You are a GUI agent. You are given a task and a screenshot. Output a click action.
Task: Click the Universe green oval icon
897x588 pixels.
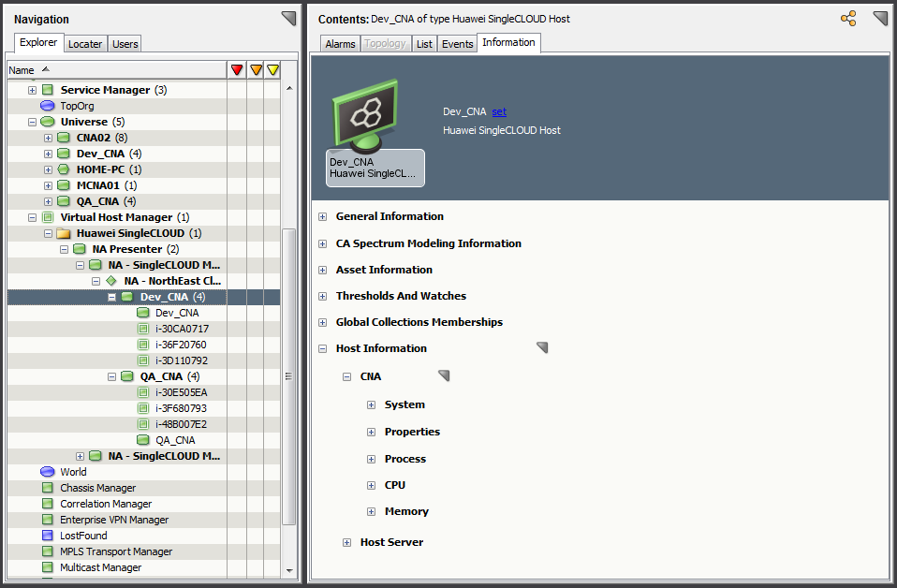point(48,122)
